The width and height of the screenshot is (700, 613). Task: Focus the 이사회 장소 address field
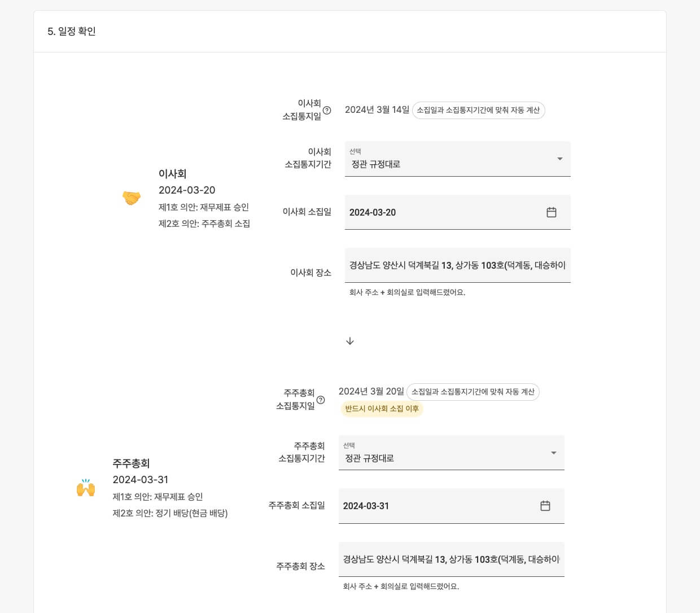point(457,265)
